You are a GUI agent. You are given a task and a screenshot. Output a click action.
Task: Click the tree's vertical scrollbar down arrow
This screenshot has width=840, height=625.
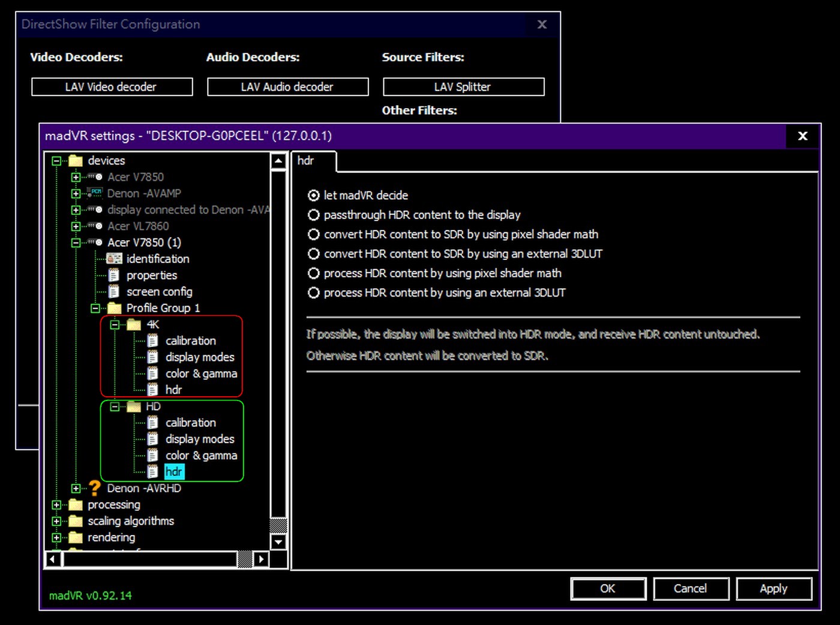click(278, 542)
